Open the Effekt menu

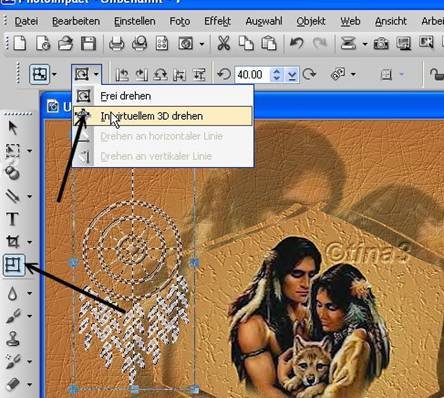coord(217,21)
